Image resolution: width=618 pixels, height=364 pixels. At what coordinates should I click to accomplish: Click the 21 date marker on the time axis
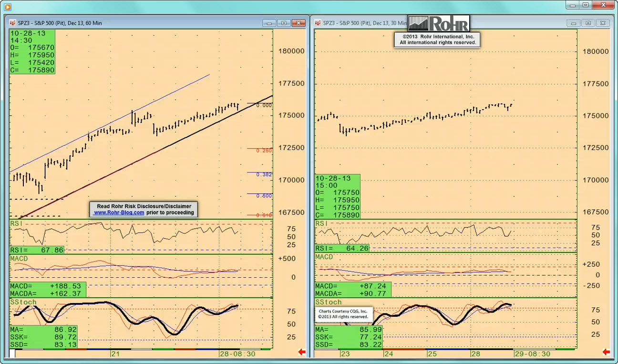tap(115, 354)
